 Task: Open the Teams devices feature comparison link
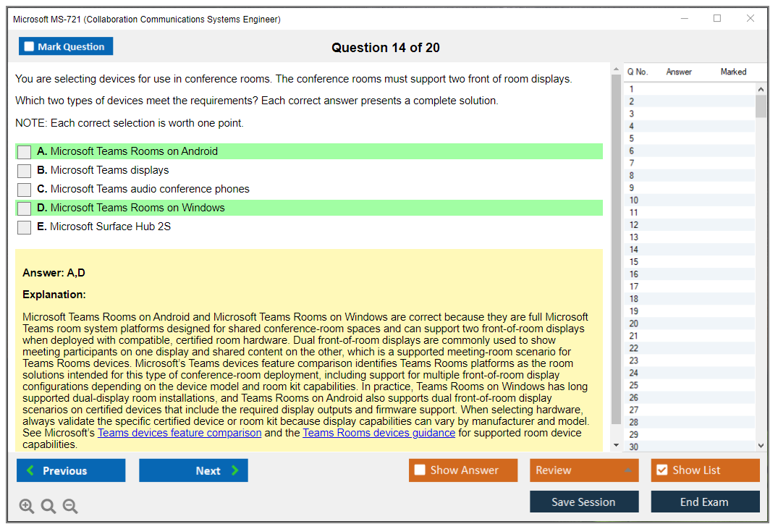tap(179, 433)
